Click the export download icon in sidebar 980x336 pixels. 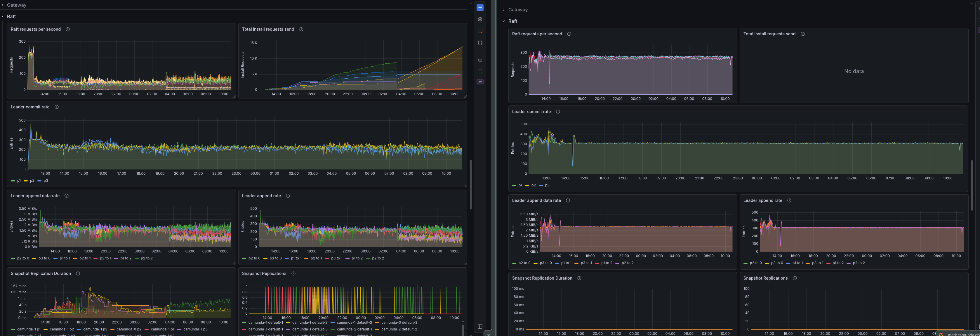coord(480,59)
